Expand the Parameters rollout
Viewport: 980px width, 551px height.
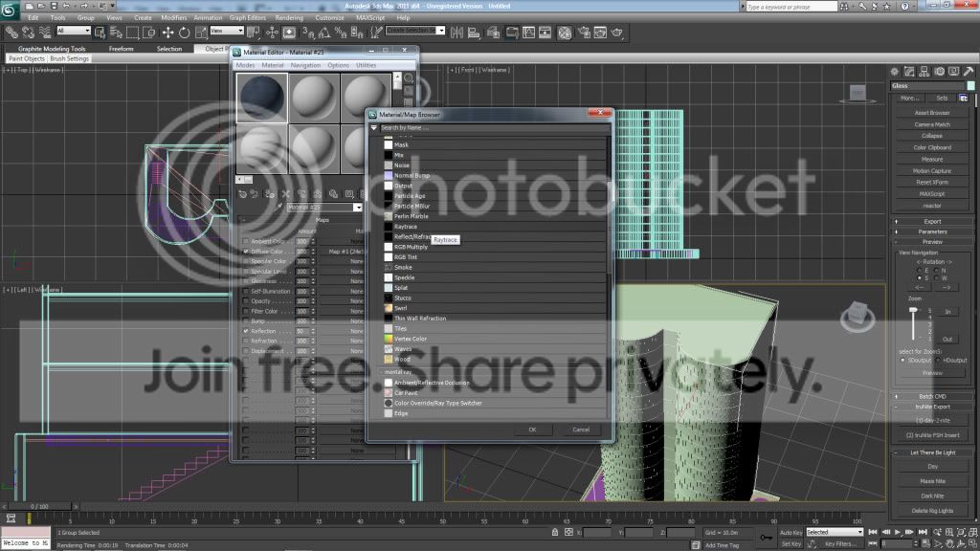(932, 231)
